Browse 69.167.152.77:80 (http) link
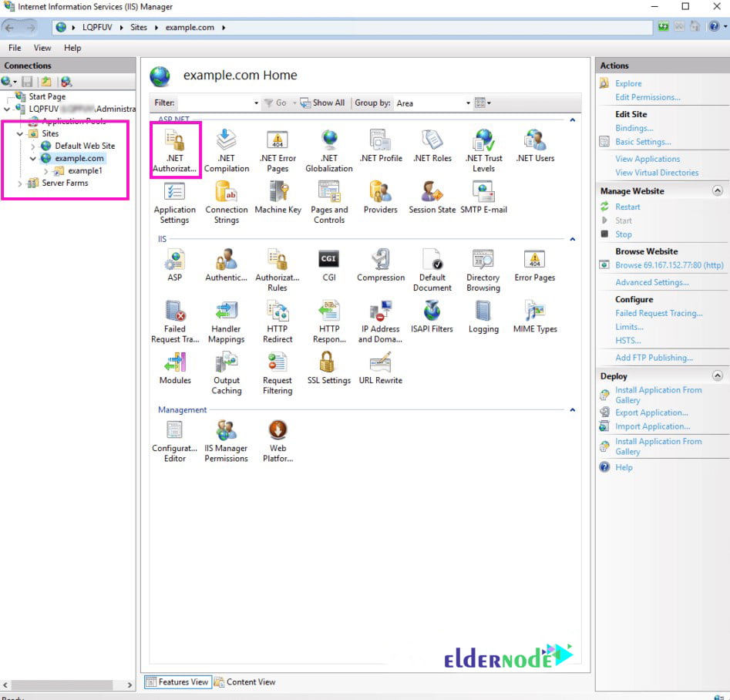 click(669, 265)
